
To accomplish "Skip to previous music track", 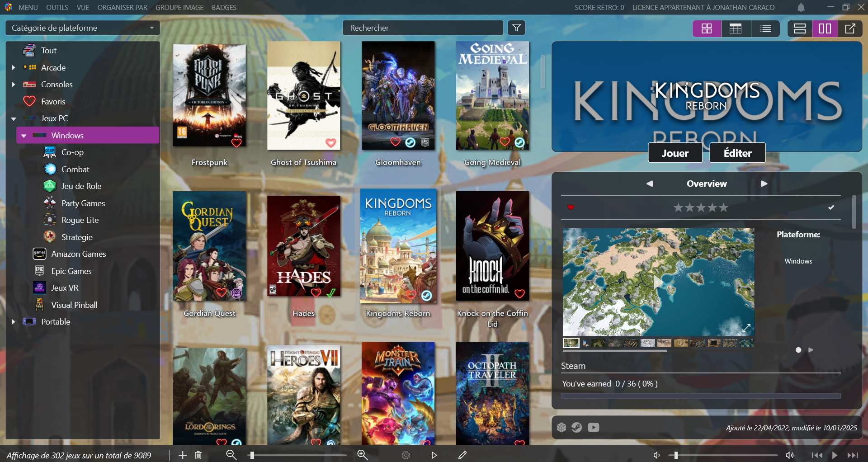I will pyautogui.click(x=817, y=455).
